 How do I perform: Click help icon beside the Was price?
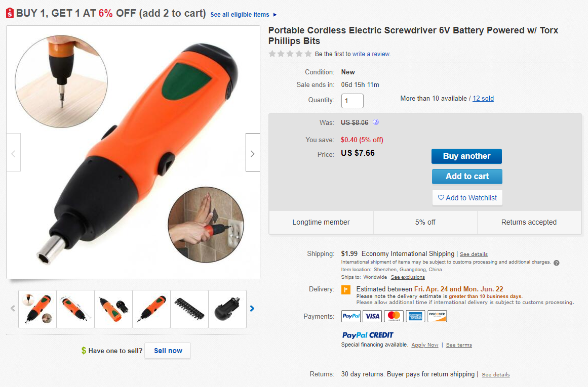pos(376,122)
